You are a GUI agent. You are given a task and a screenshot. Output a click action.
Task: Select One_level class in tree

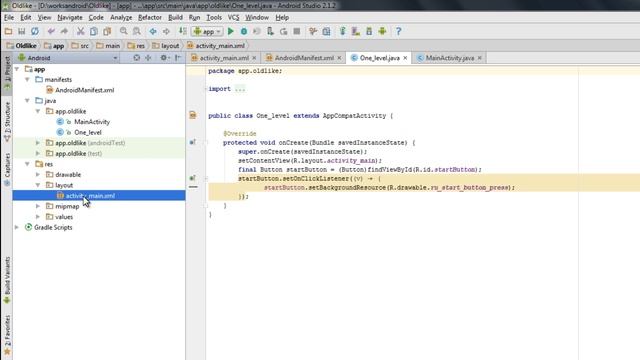(x=88, y=132)
